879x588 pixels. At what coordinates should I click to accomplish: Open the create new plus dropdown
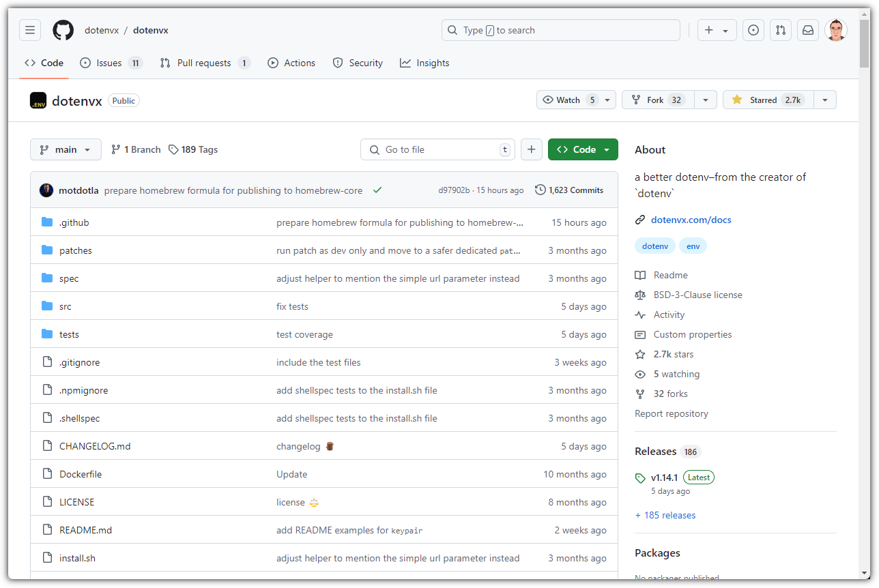[717, 30]
